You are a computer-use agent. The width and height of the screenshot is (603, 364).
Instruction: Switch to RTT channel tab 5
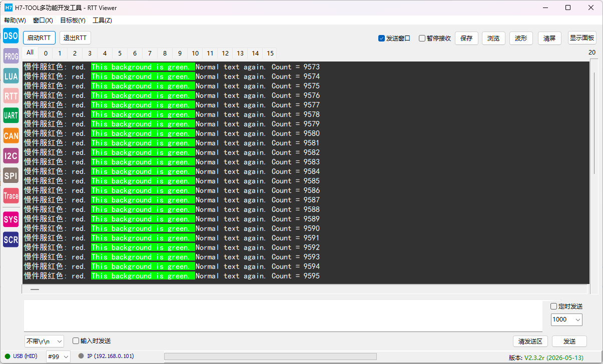120,53
